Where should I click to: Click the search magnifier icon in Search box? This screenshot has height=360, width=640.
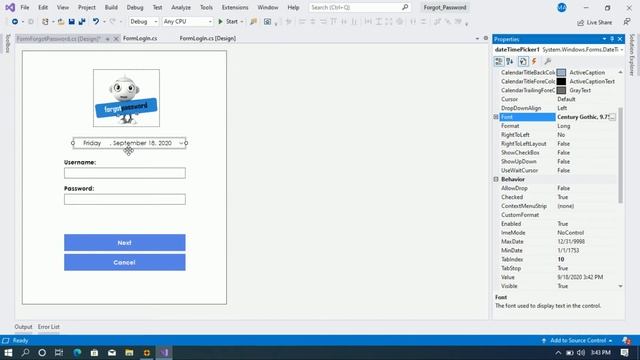click(x=405, y=7)
